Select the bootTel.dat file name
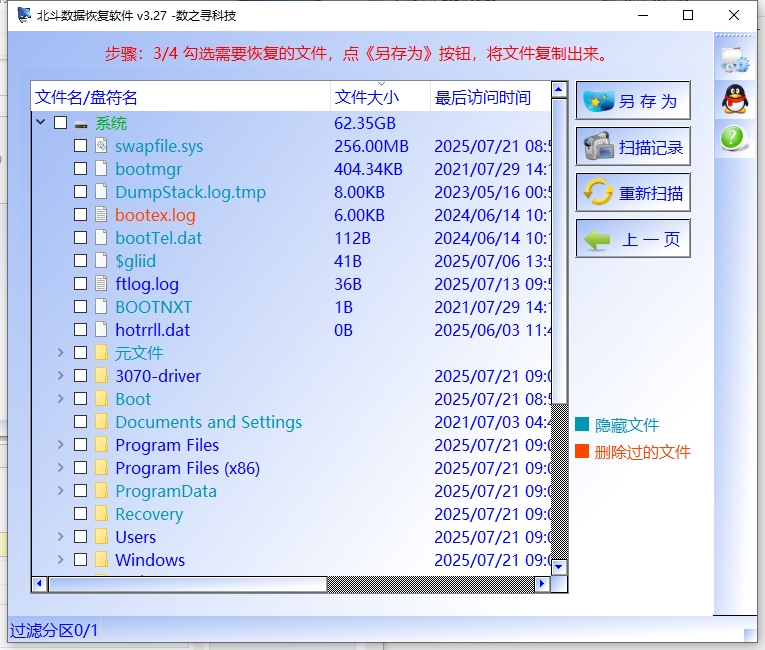The width and height of the screenshot is (765, 650). tap(158, 238)
